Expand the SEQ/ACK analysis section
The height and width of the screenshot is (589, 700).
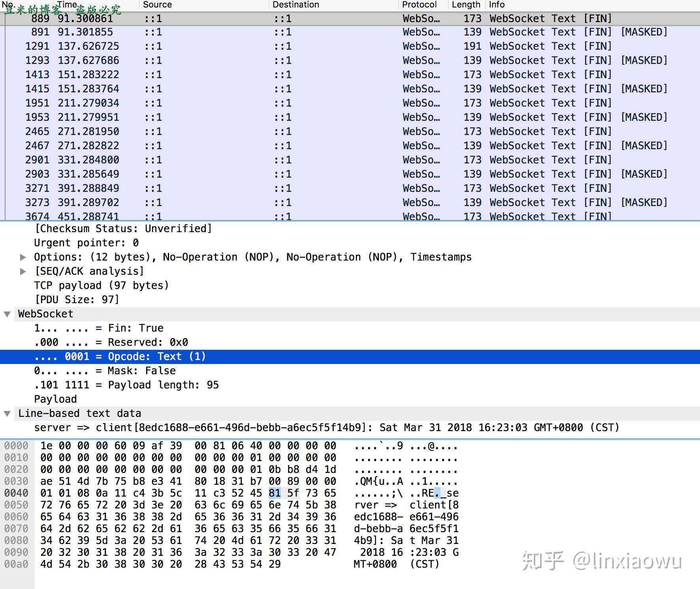[x=23, y=271]
